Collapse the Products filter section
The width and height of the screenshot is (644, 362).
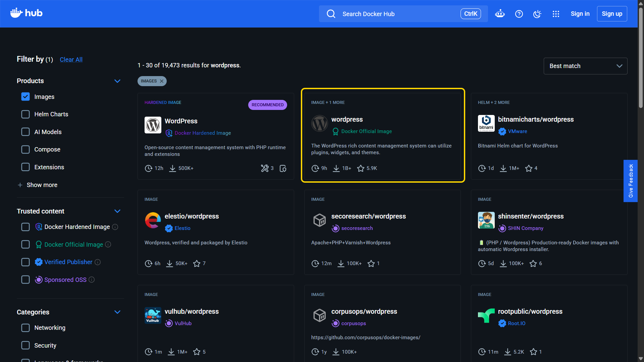click(117, 81)
